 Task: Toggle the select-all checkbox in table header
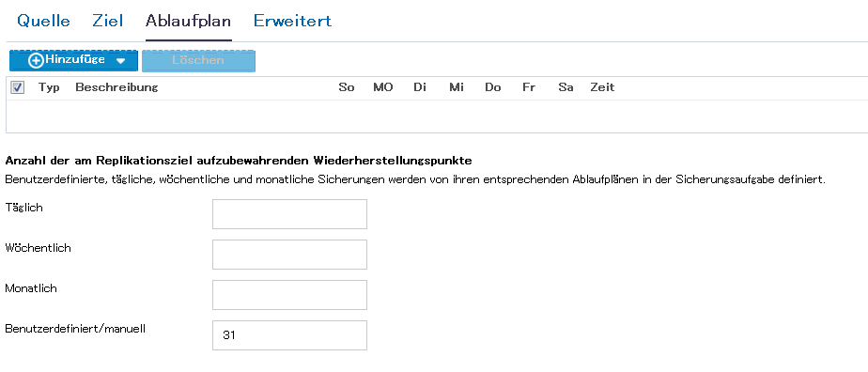click(18, 87)
